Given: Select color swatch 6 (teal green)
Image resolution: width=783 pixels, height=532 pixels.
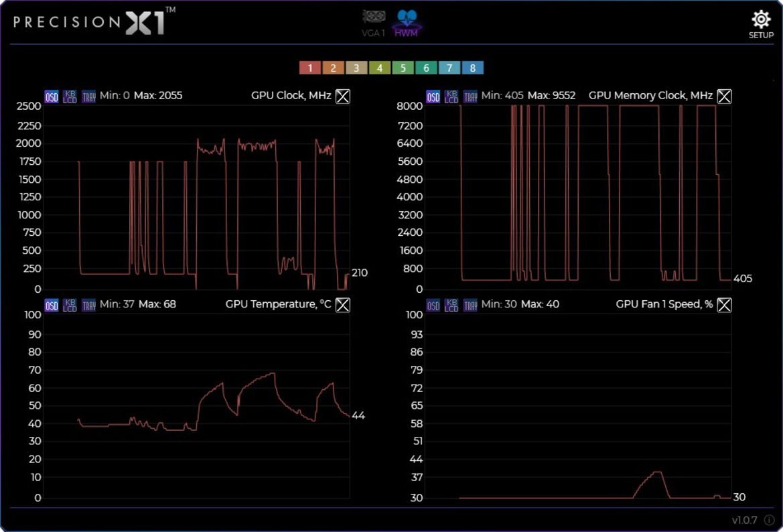Looking at the screenshot, I should (x=426, y=68).
